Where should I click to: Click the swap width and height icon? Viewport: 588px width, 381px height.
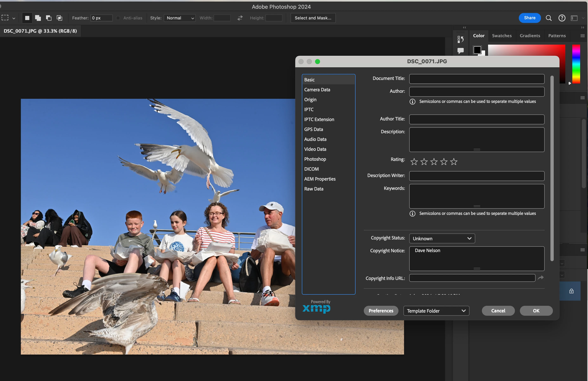240,18
